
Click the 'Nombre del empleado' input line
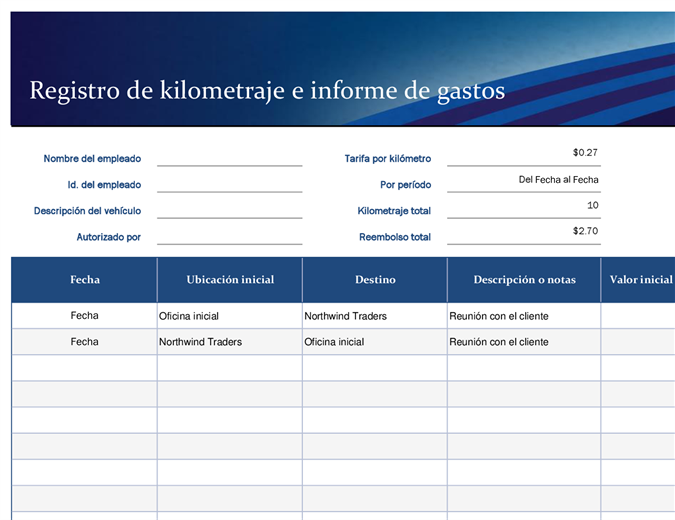(x=229, y=158)
